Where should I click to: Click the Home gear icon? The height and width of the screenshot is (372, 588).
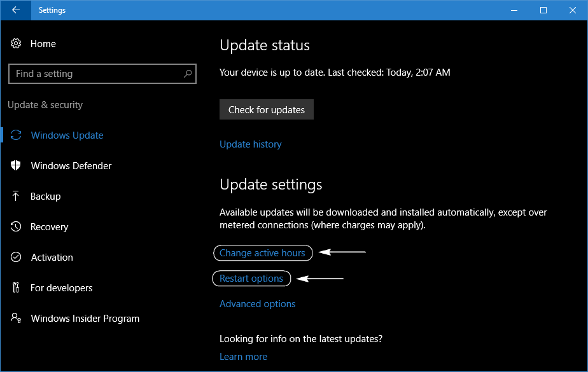pyautogui.click(x=16, y=43)
